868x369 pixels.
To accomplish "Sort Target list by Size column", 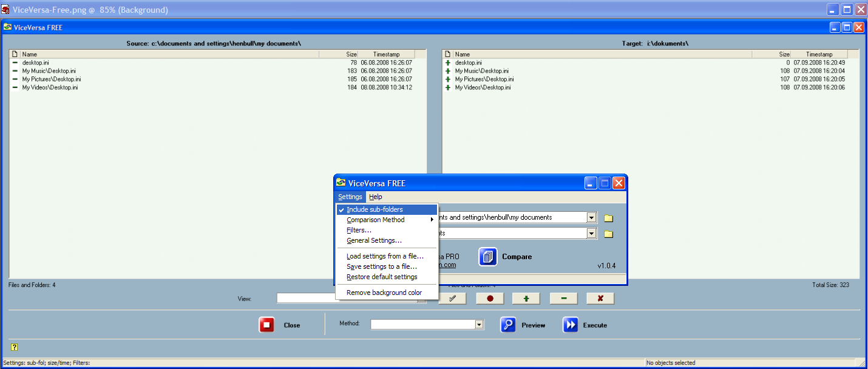I will coord(771,54).
